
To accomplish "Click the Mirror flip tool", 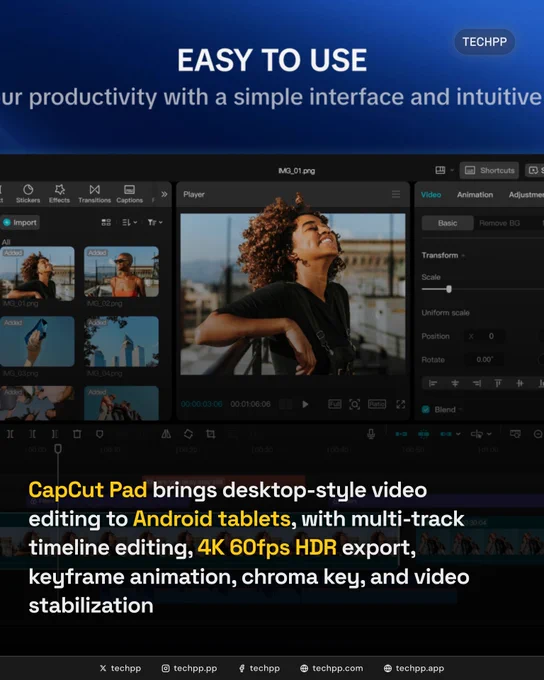I will (166, 434).
